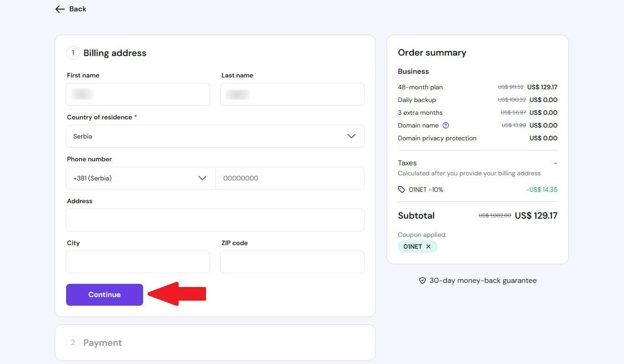Image resolution: width=624 pixels, height=364 pixels.
Task: Click the red arrow pointing at Continue
Action: (178, 294)
